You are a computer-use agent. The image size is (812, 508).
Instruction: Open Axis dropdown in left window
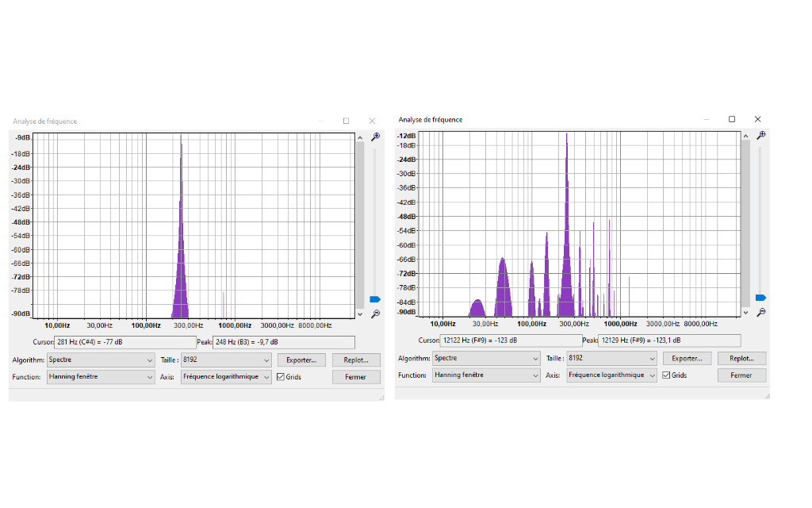pyautogui.click(x=227, y=377)
